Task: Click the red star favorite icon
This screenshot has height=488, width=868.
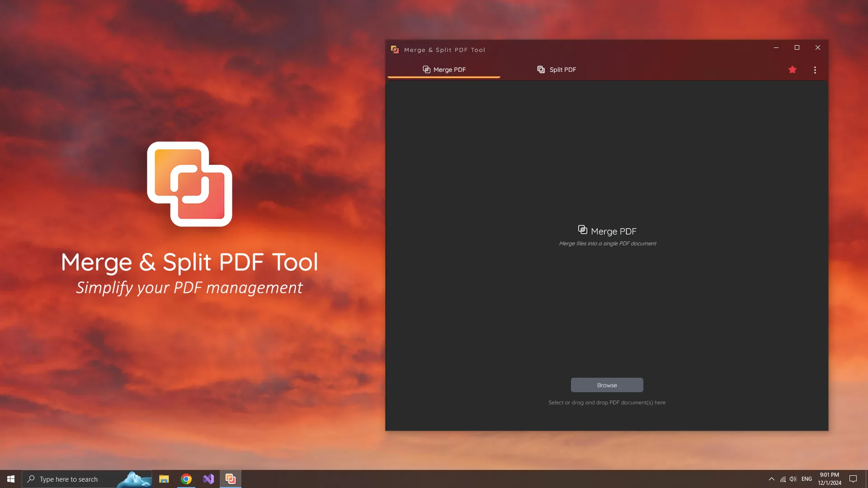Action: tap(793, 70)
